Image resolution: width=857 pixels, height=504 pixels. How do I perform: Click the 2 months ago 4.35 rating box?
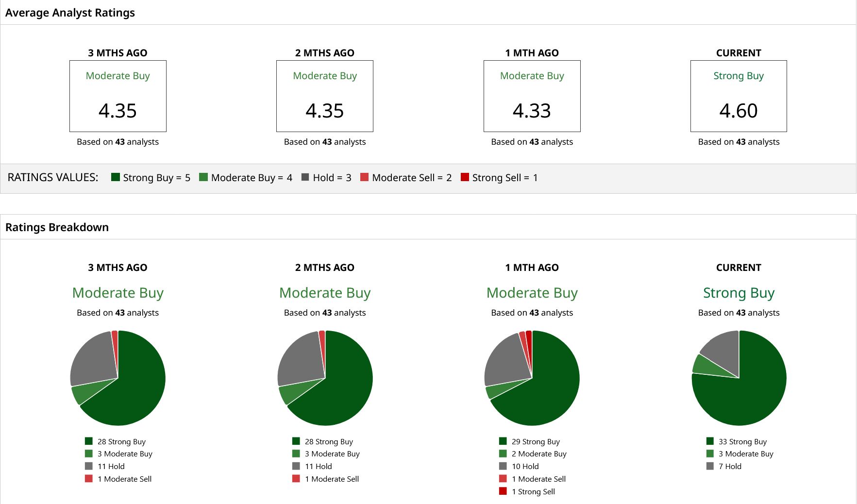point(325,96)
